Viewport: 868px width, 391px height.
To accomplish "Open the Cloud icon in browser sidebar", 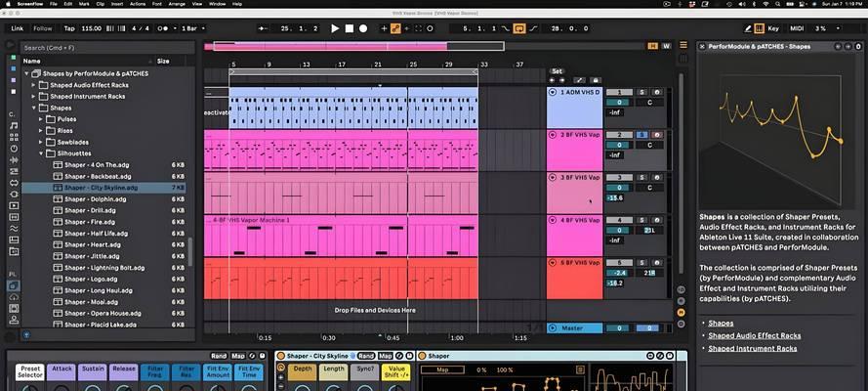I will coord(14,297).
